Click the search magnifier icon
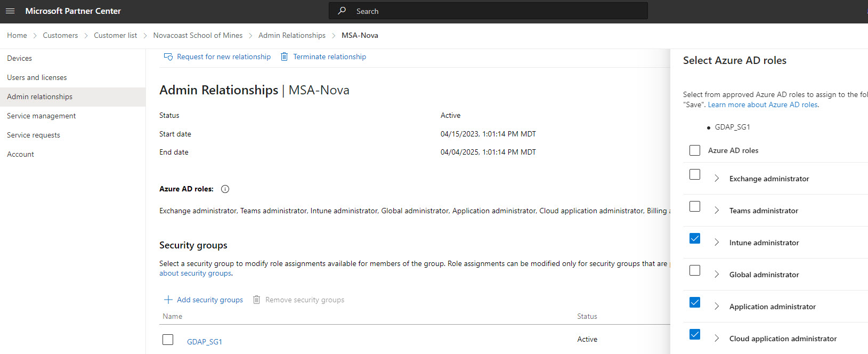 point(342,11)
